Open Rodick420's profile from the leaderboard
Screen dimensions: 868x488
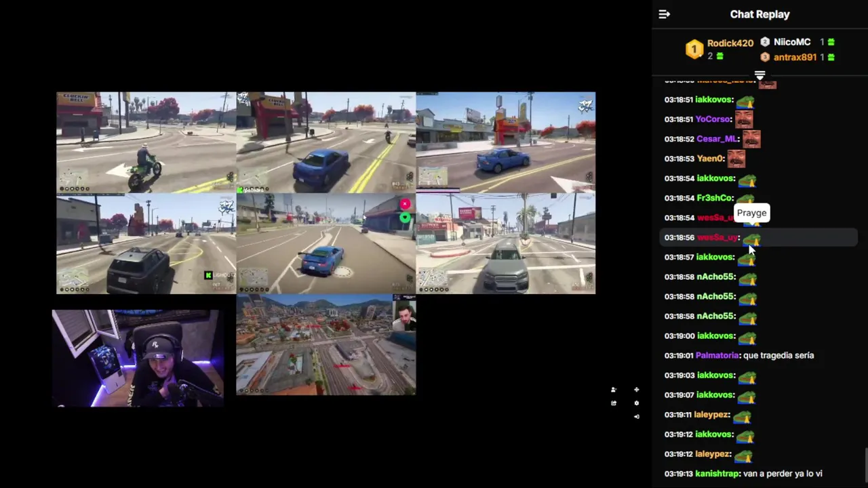tap(730, 43)
